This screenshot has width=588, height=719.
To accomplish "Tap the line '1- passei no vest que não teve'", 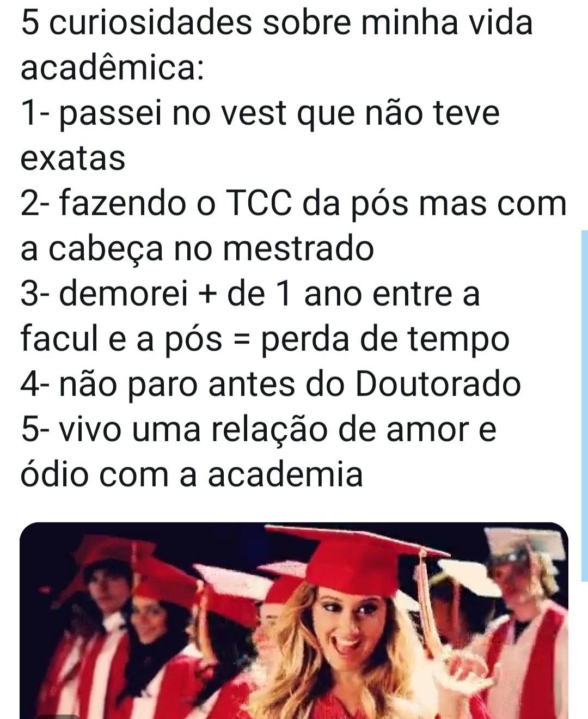I will coord(260,114).
